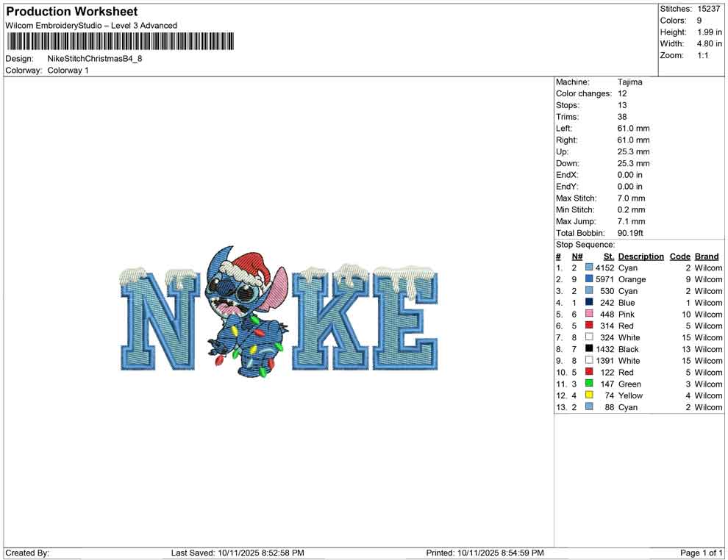The height and width of the screenshot is (560, 728).
Task: Click the Yellow color swatch in stop 12
Action: 589,395
